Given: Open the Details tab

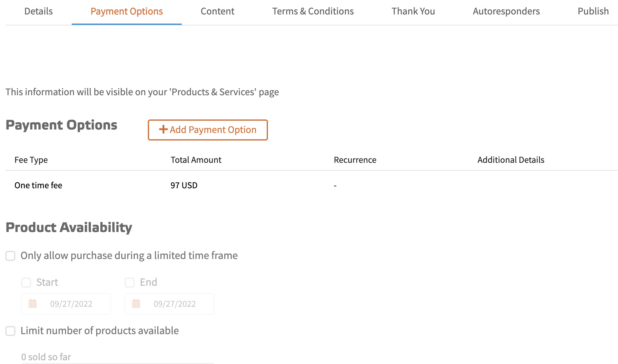Looking at the screenshot, I should tap(38, 11).
